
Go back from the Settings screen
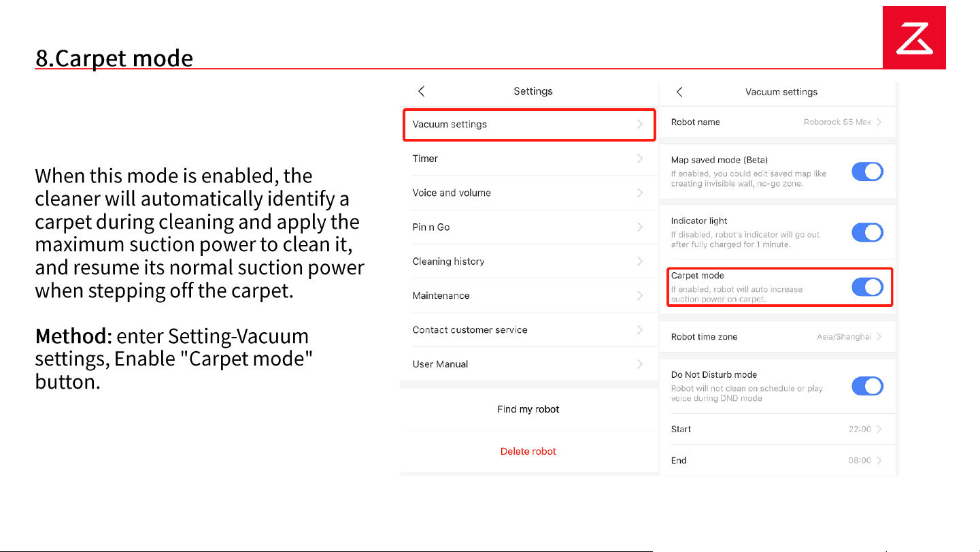click(x=422, y=91)
